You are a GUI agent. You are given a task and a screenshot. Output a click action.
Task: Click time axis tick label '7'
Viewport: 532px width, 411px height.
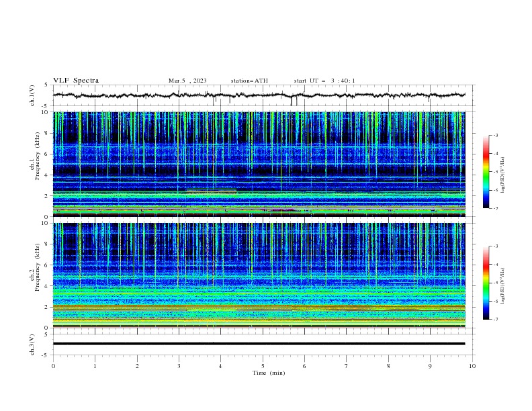coord(347,366)
